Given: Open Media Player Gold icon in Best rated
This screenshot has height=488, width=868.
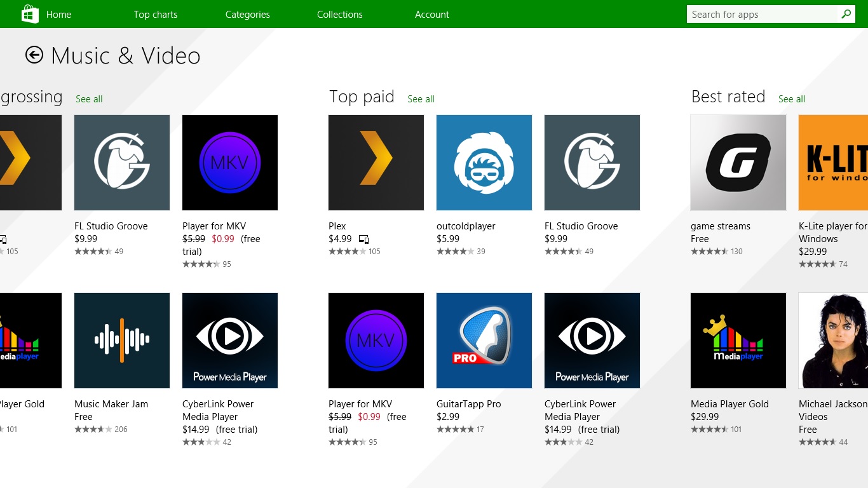Looking at the screenshot, I should coord(738,341).
